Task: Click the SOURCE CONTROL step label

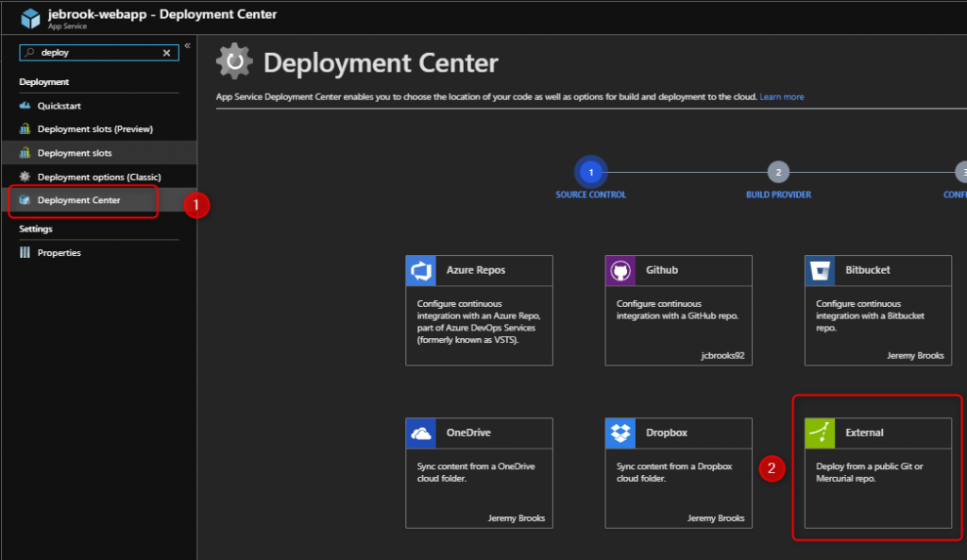Action: coord(591,195)
